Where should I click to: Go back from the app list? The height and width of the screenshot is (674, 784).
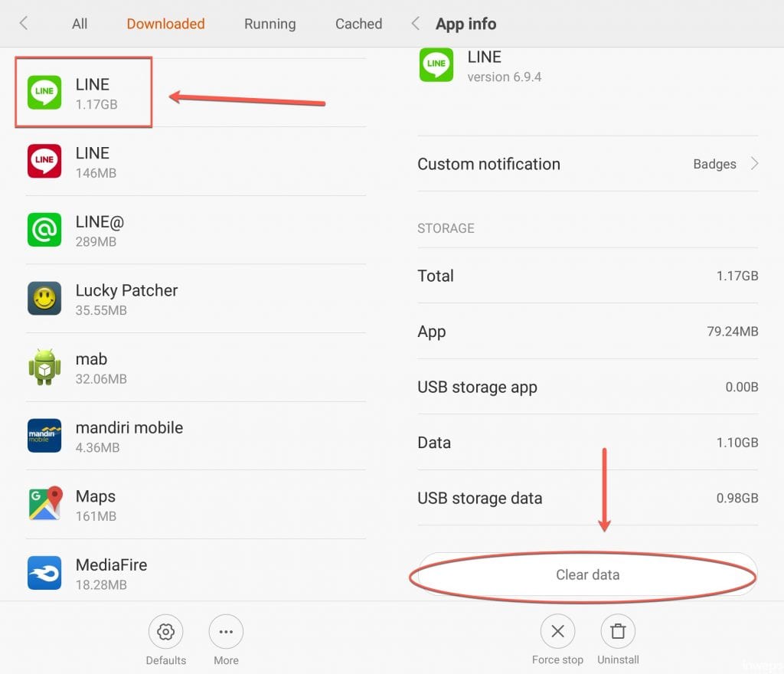click(23, 23)
